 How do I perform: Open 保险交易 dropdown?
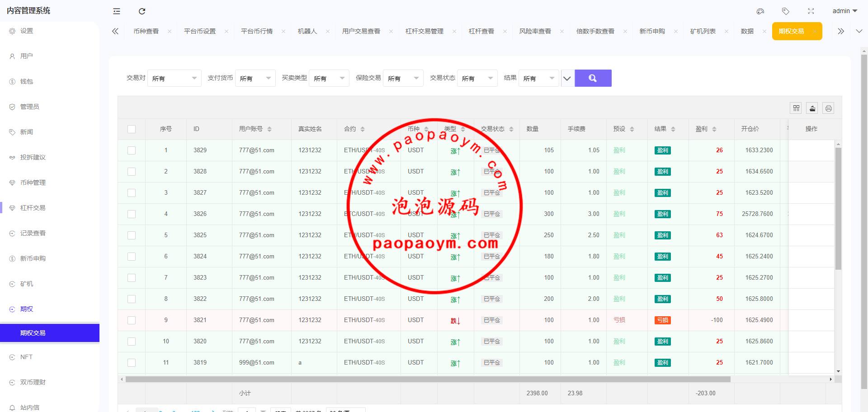coord(403,78)
